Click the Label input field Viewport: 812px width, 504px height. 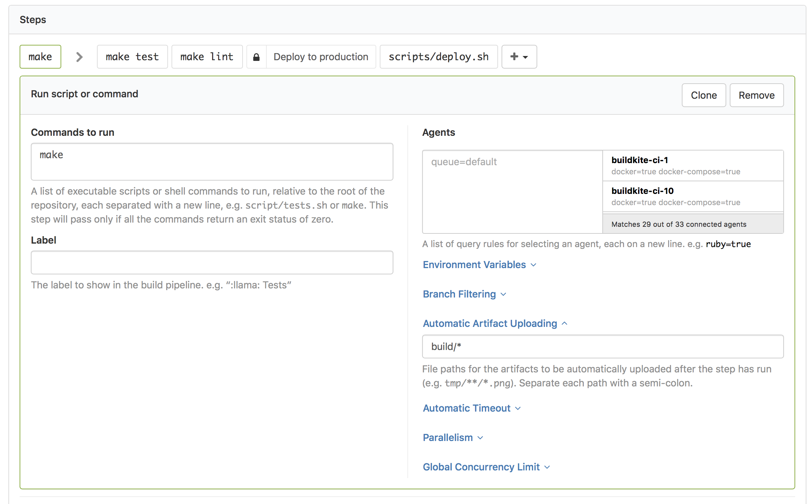point(211,262)
